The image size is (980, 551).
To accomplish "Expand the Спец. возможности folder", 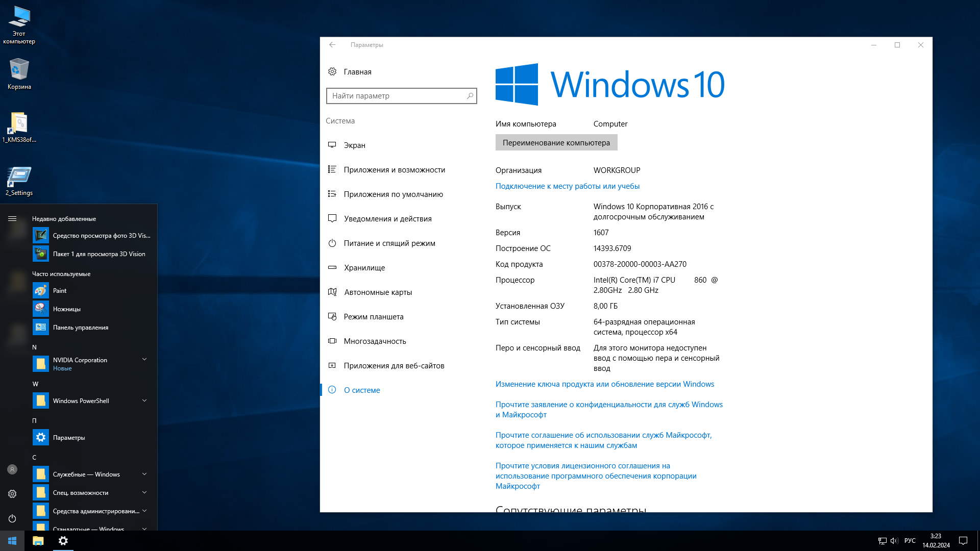I will point(144,493).
